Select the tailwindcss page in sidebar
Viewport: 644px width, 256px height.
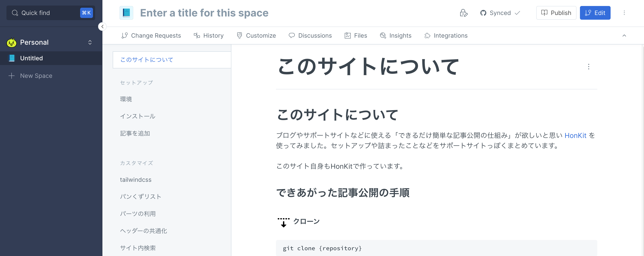[136, 180]
